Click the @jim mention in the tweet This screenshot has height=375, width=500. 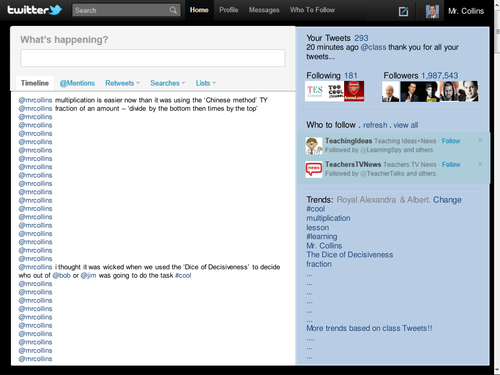tap(88, 275)
